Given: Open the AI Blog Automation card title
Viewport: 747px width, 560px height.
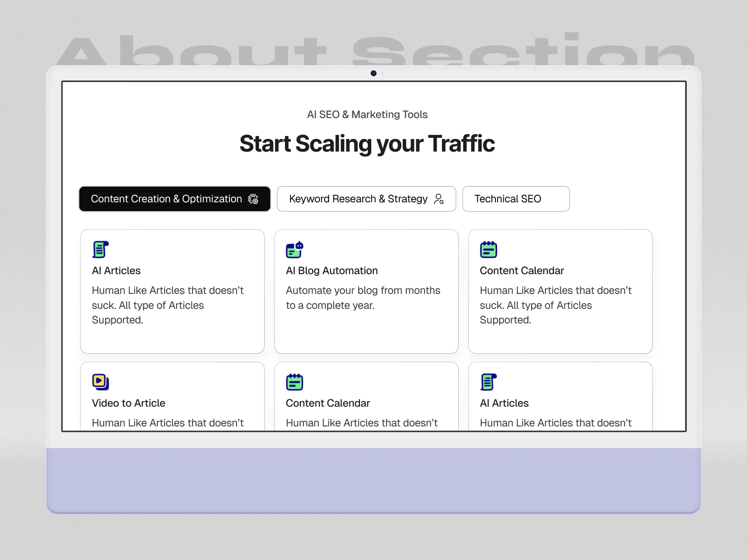Looking at the screenshot, I should (x=332, y=271).
